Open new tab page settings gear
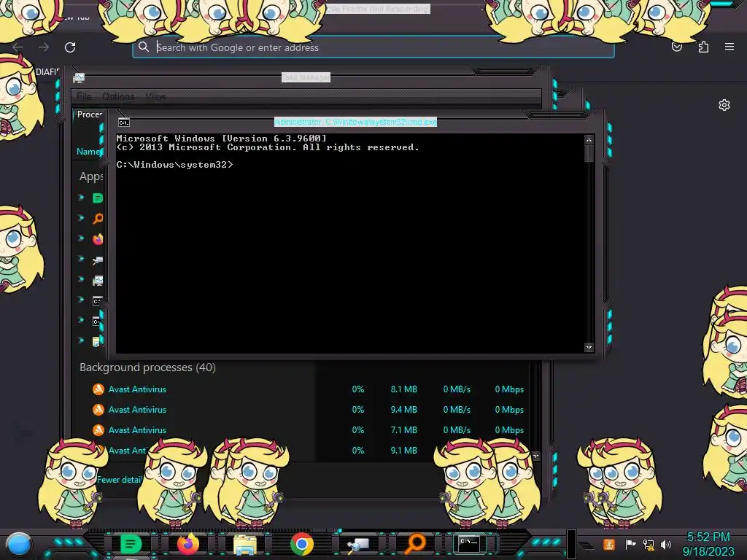This screenshot has width=747, height=560. [724, 105]
